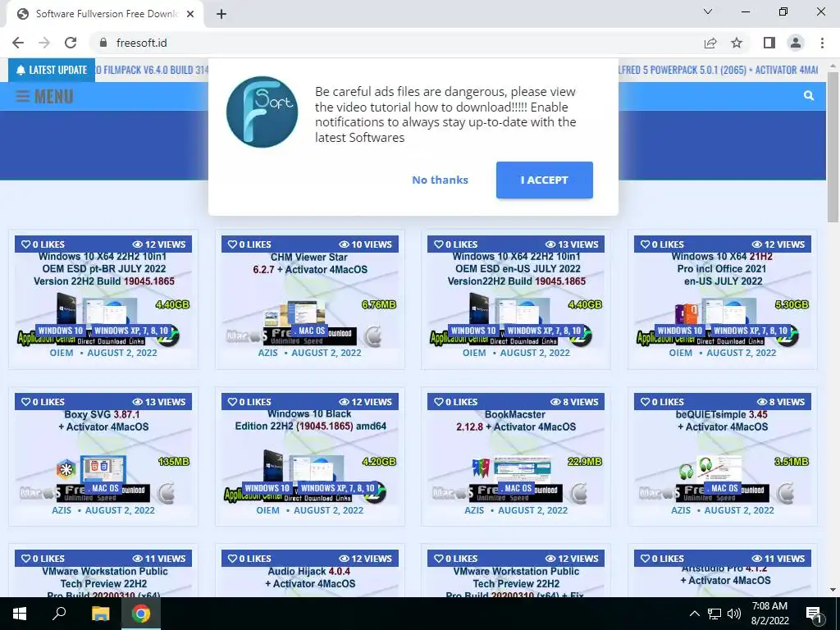Open the network tray icon

click(x=714, y=614)
